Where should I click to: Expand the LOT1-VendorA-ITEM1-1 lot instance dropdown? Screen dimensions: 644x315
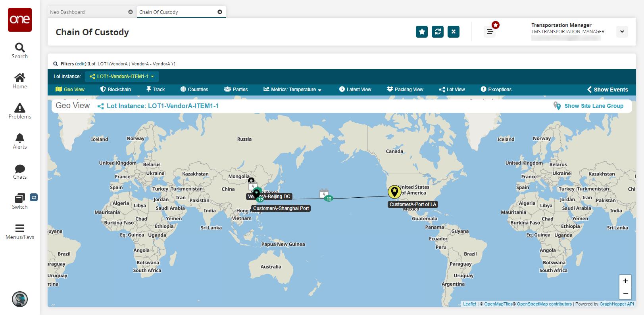tap(122, 76)
